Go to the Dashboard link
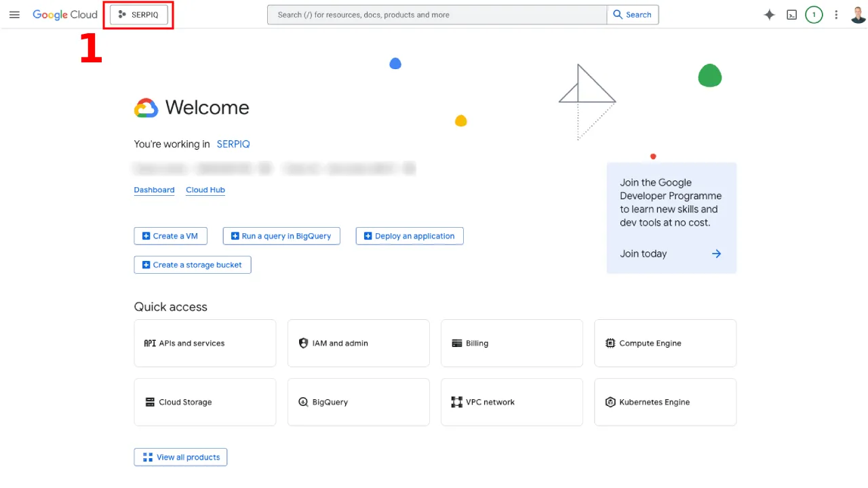 pos(154,190)
